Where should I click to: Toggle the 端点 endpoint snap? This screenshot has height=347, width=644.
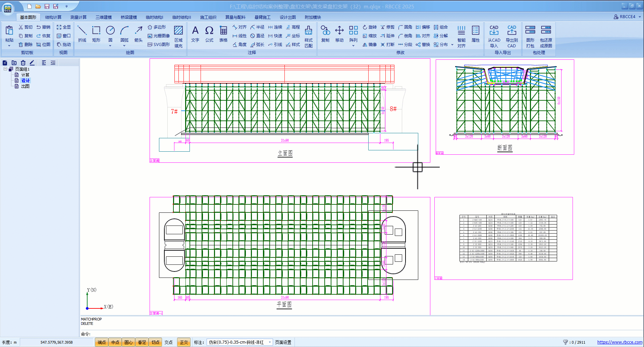(x=102, y=342)
